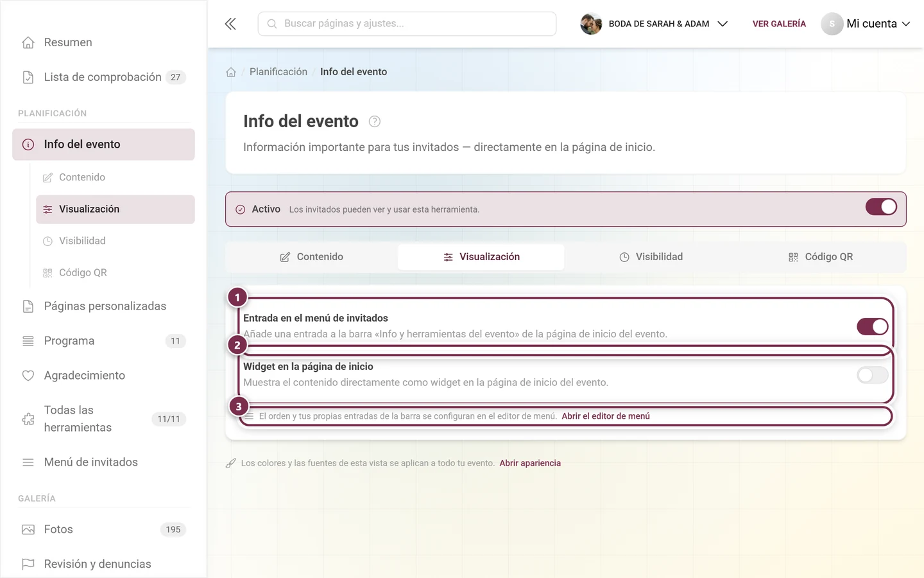924x578 pixels.
Task: Expand the Boda de Sarah & Adam event dropdown
Action: point(654,24)
